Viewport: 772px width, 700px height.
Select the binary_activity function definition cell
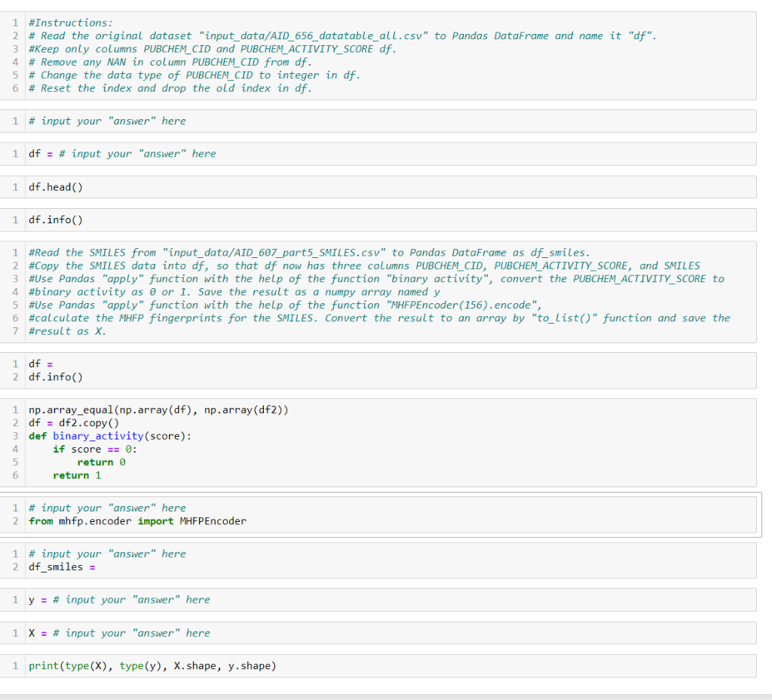226,443
